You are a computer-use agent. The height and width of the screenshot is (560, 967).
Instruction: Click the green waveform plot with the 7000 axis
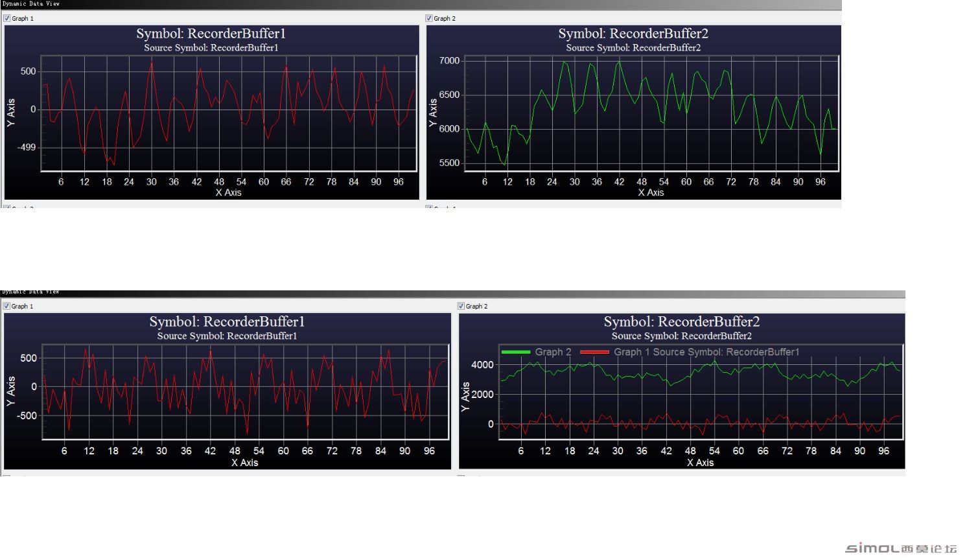[x=651, y=113]
